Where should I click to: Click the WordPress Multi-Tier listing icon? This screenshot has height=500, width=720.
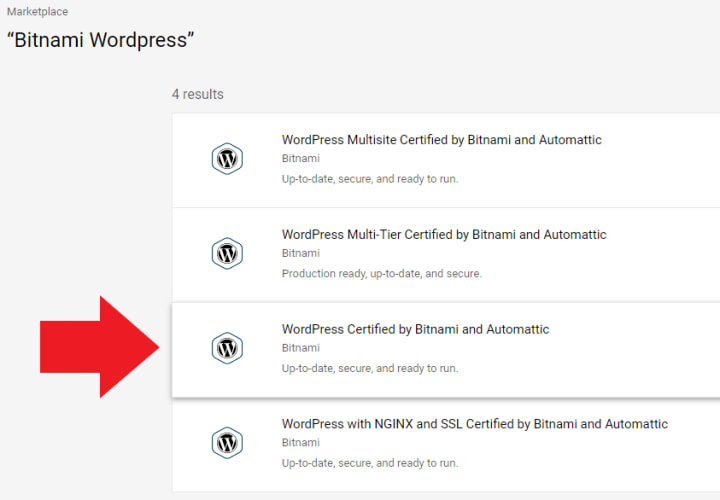click(x=227, y=253)
